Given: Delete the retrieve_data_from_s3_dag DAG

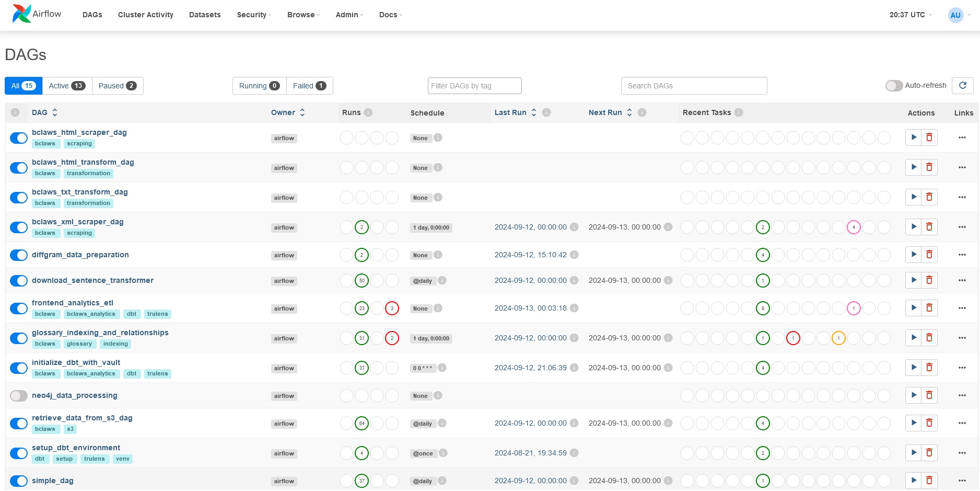Looking at the screenshot, I should (929, 423).
